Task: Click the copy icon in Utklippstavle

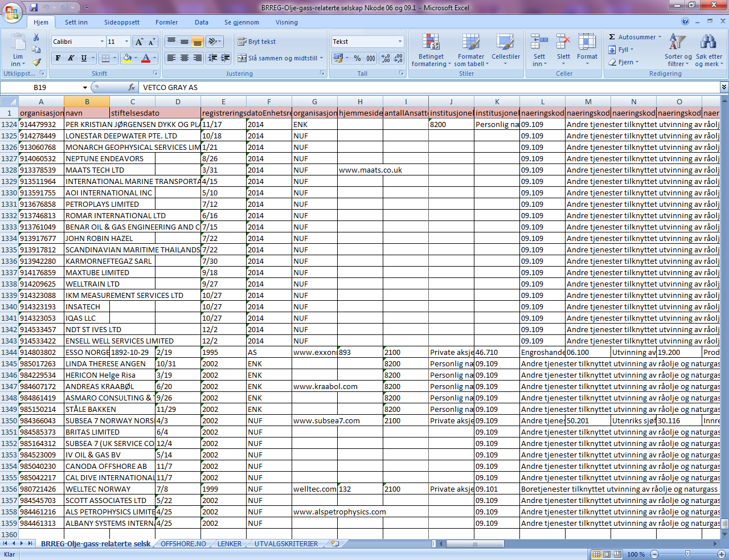Action: pyautogui.click(x=36, y=50)
